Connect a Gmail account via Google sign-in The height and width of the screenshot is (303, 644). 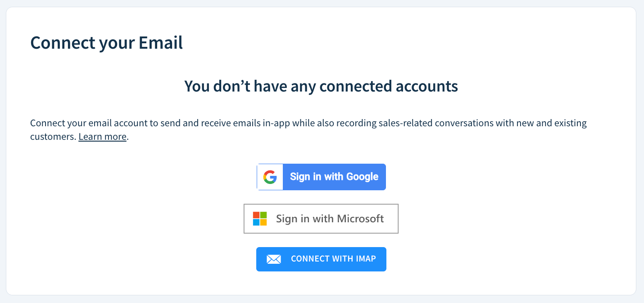tap(333, 177)
